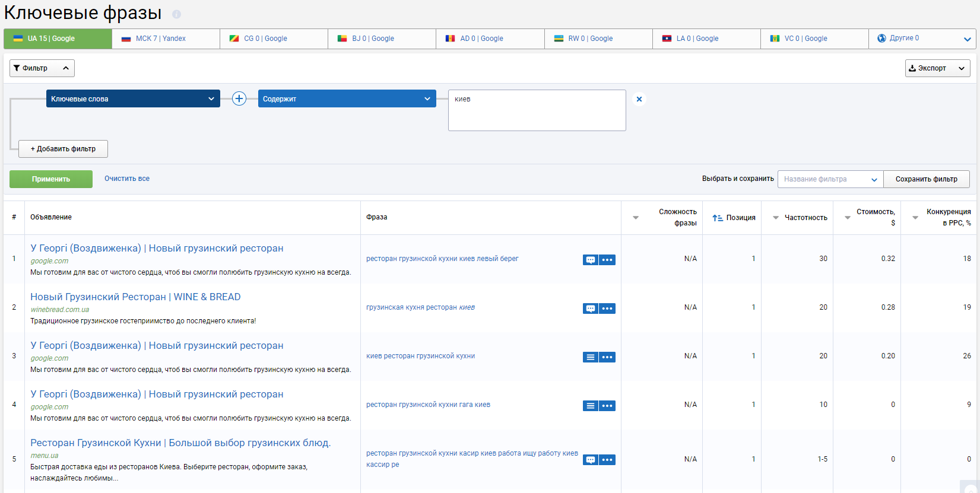Open more options for киев ресторан грузинской кухни
The image size is (980, 493).
pos(607,357)
